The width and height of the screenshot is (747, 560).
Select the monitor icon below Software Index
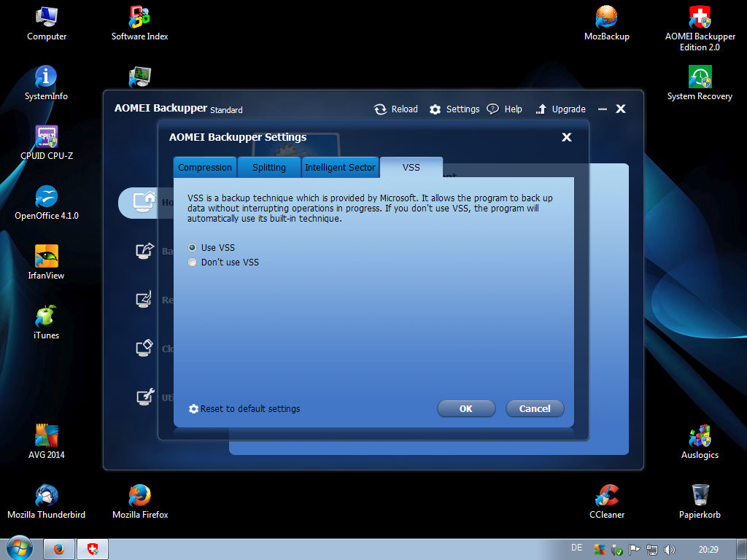(x=139, y=76)
